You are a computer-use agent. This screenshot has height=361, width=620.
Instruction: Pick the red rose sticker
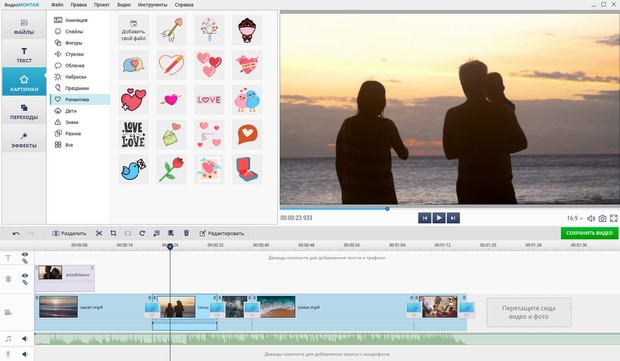171,169
